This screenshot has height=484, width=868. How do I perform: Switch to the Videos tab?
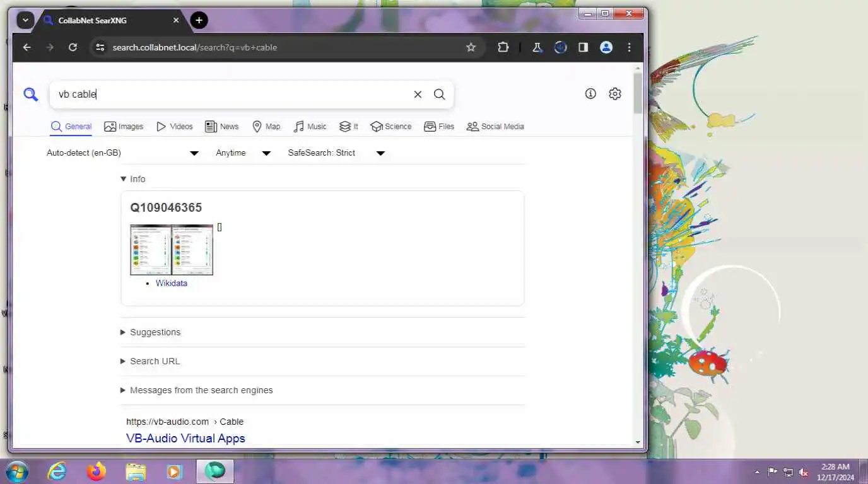tap(175, 127)
